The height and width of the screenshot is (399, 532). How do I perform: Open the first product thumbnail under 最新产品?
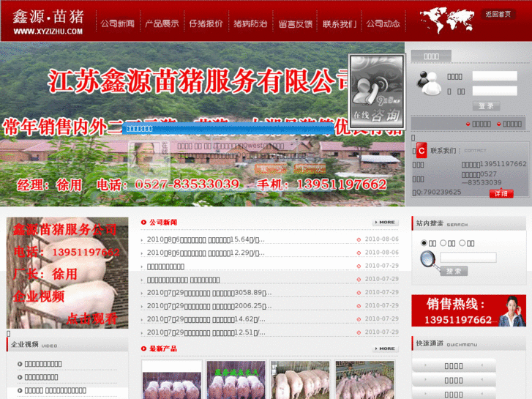(x=172, y=380)
